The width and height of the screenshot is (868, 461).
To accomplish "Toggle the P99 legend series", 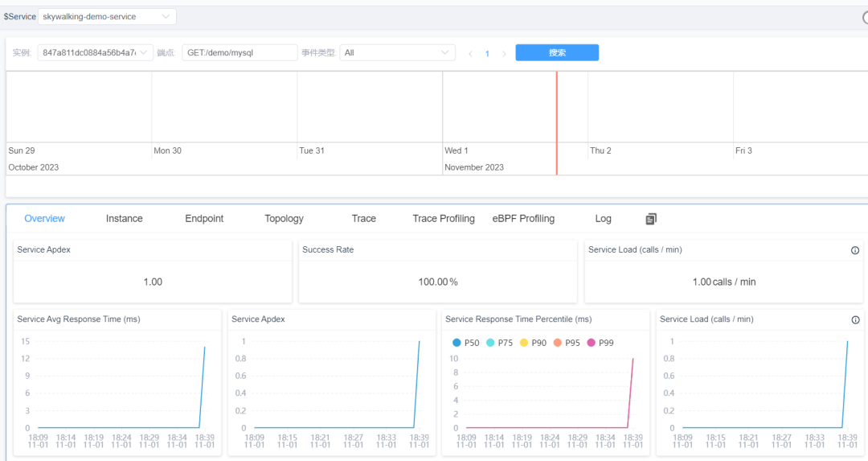I will click(600, 343).
